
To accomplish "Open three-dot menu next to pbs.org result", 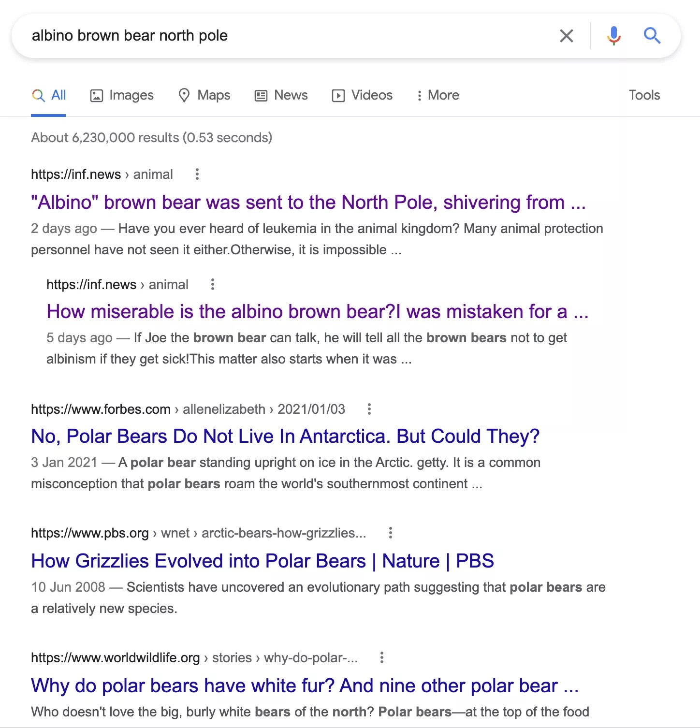I will pos(390,533).
